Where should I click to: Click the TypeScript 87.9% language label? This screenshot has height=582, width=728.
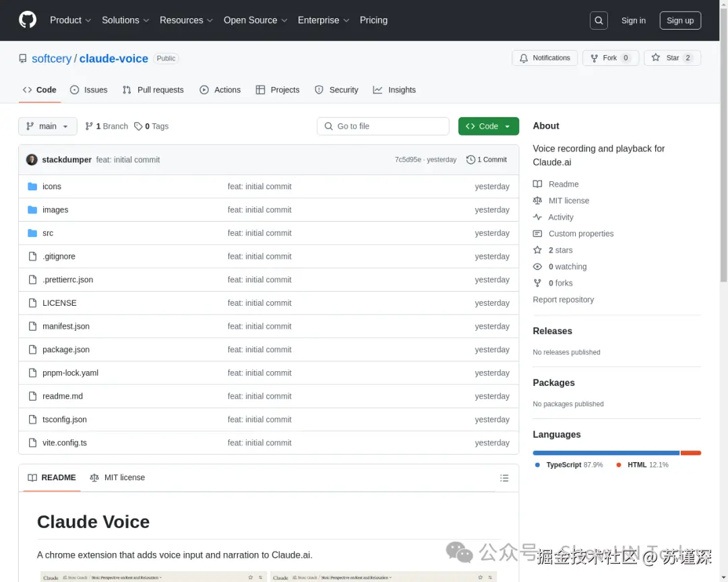tap(569, 465)
